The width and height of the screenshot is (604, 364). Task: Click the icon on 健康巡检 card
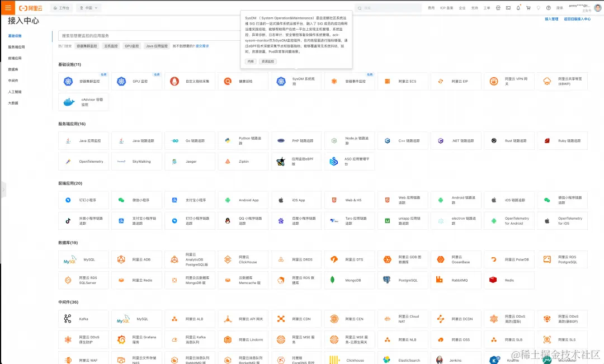[228, 81]
